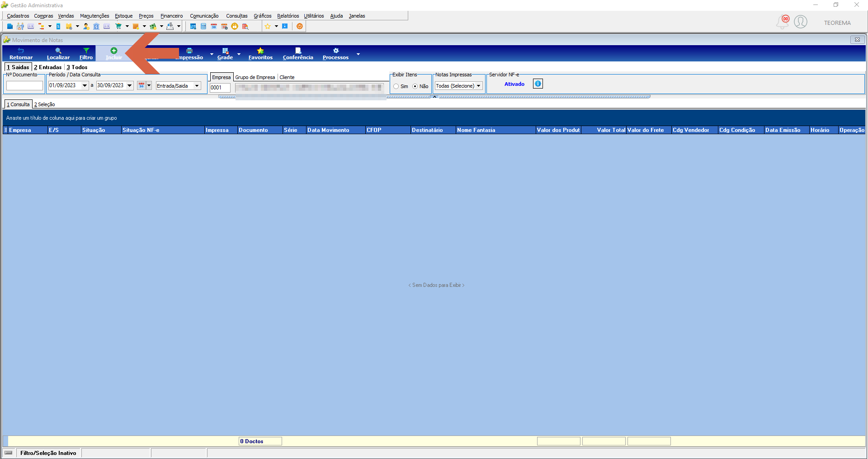The height and width of the screenshot is (459, 868).
Task: Expand the dropdown arrow beside shopping cart icon
Action: (x=127, y=26)
